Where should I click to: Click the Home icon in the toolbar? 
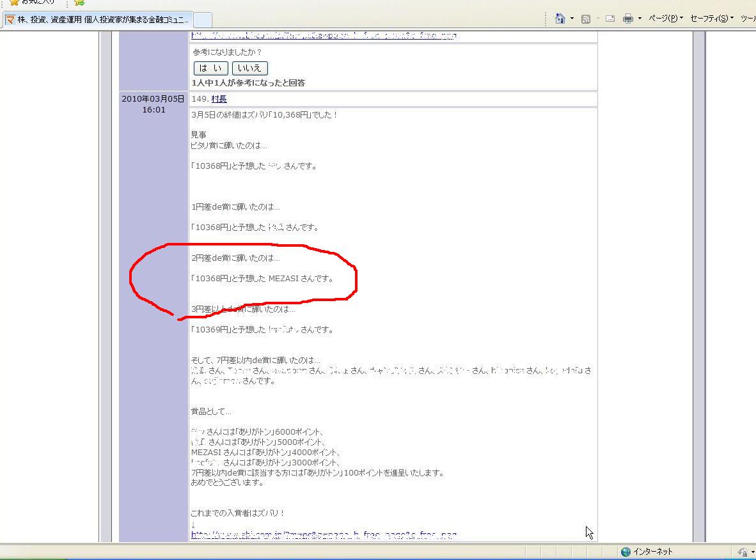pos(560,19)
